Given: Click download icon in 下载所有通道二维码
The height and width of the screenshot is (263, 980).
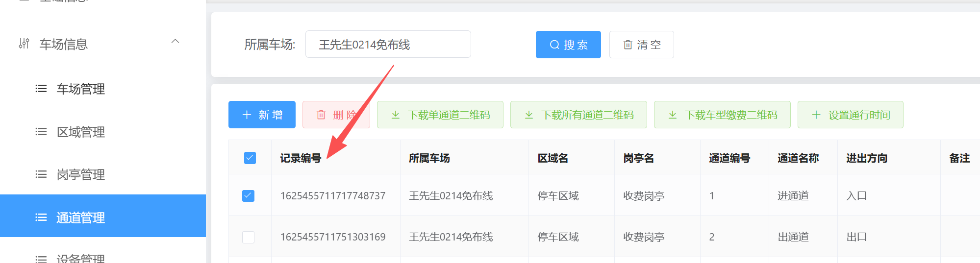Looking at the screenshot, I should pyautogui.click(x=529, y=115).
